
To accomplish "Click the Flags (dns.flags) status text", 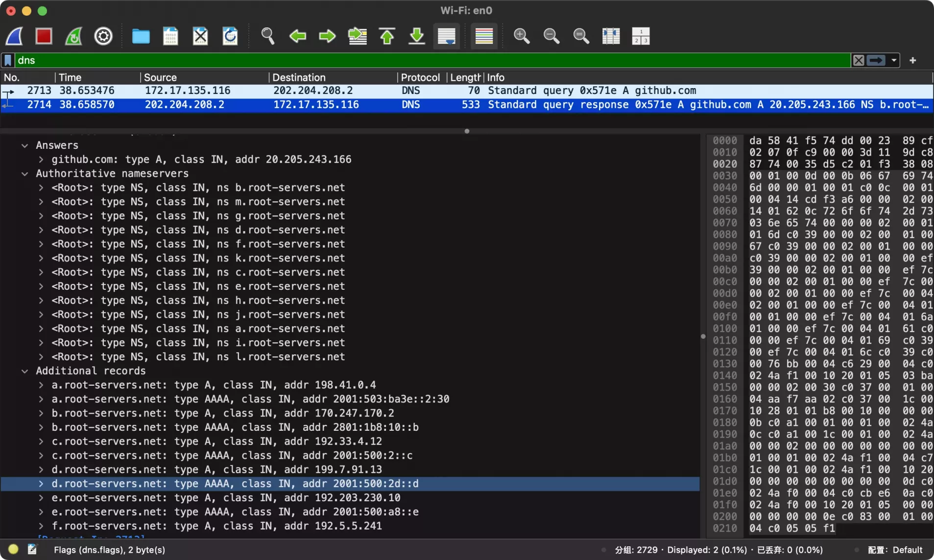I will point(109,550).
